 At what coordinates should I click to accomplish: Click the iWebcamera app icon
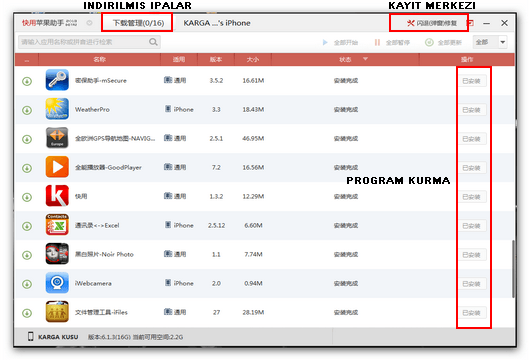(x=57, y=283)
